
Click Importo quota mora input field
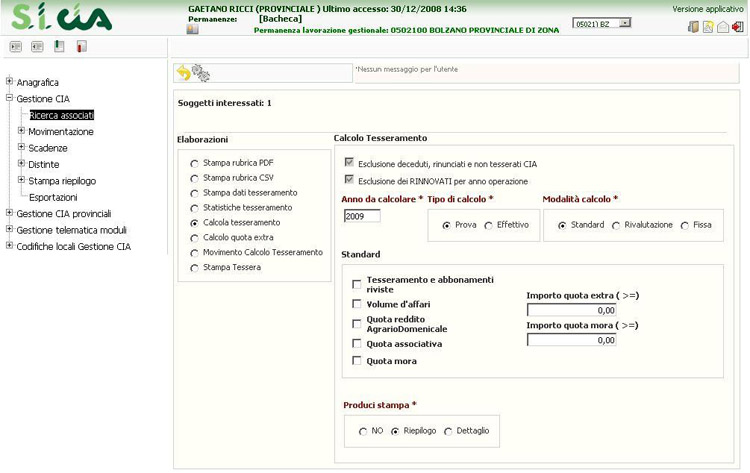(x=572, y=340)
